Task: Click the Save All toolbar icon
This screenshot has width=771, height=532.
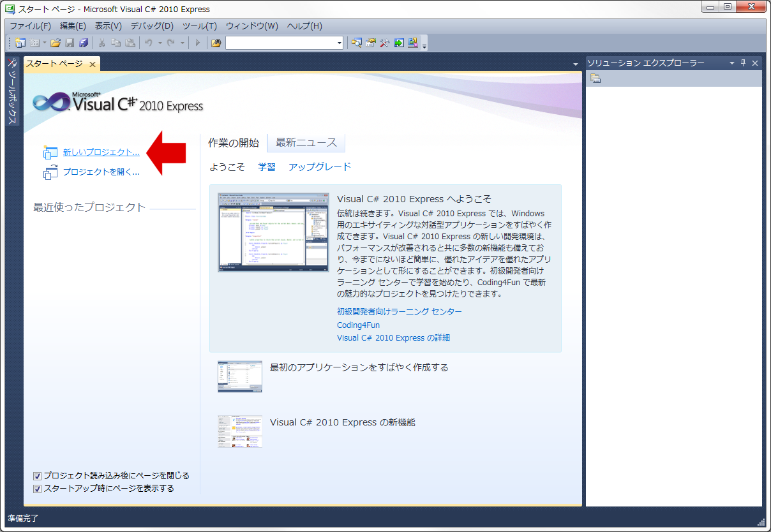Action: 84,43
